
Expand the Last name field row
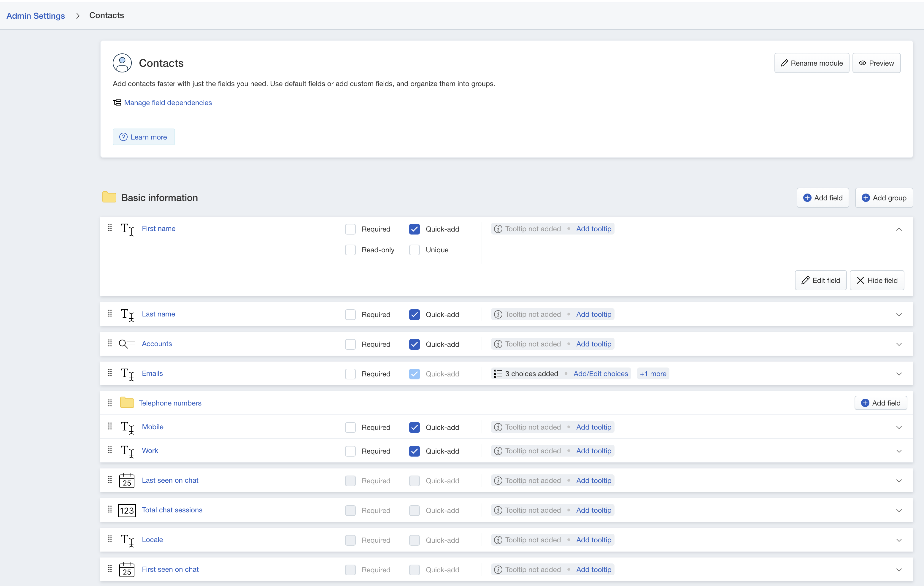pos(899,314)
